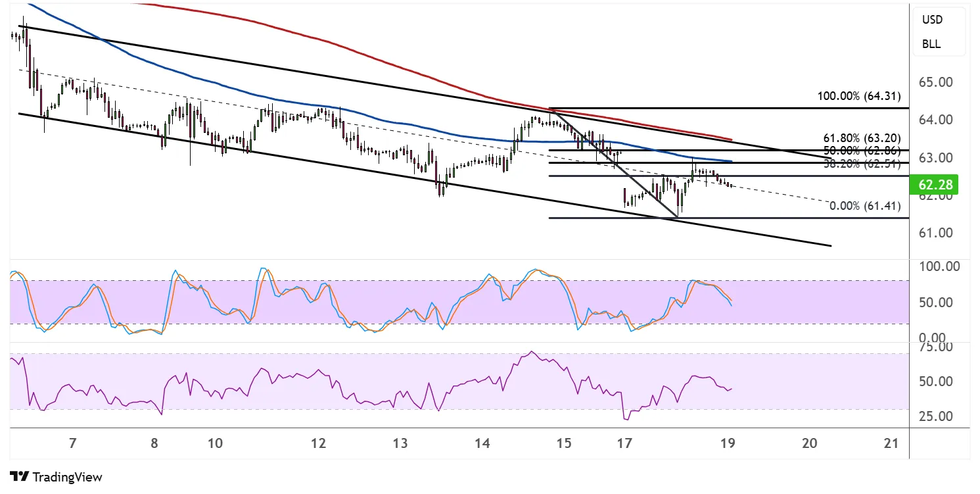Image resolution: width=980 pixels, height=494 pixels.
Task: Click date label 20 on time axis
Action: (810, 444)
